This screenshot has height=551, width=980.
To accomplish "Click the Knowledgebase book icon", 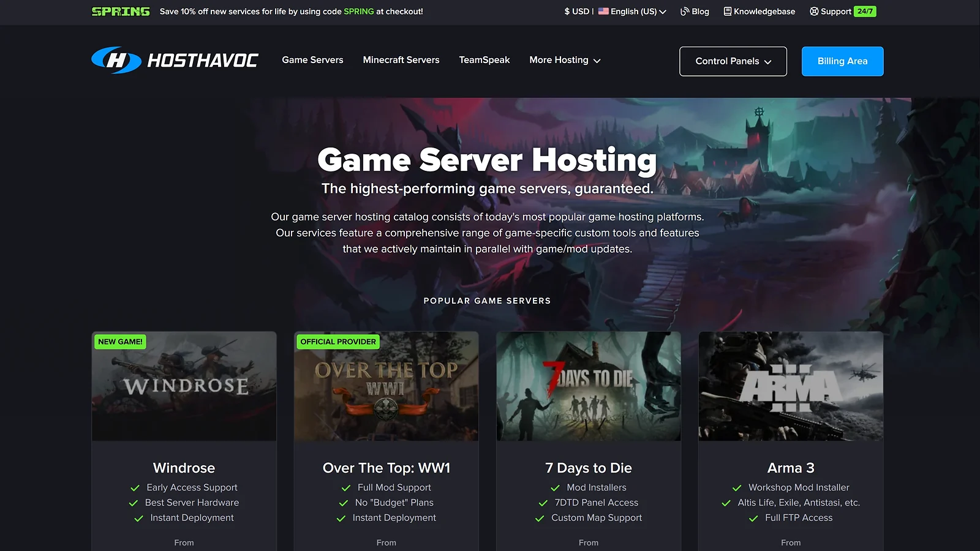I will (x=728, y=11).
